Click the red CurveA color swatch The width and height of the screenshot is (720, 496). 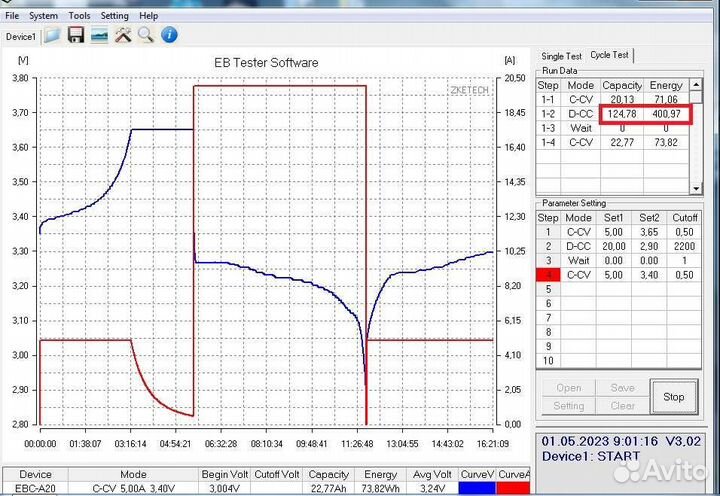pos(514,488)
